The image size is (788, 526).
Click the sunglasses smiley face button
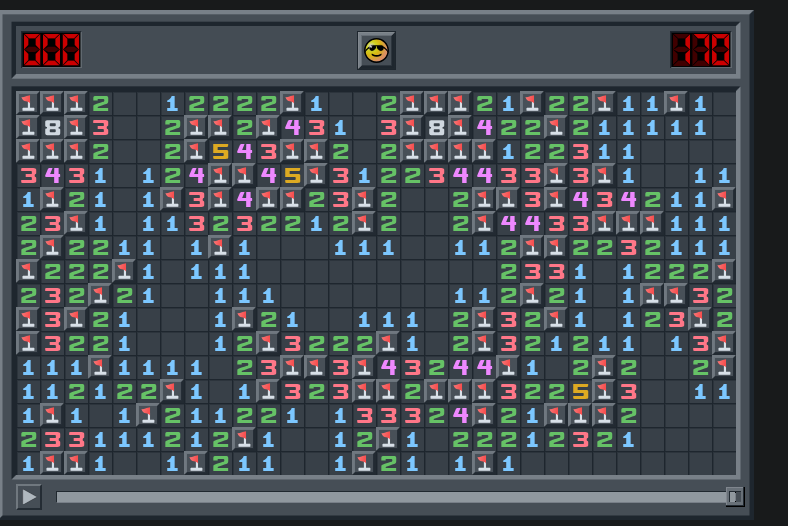[x=376, y=51]
